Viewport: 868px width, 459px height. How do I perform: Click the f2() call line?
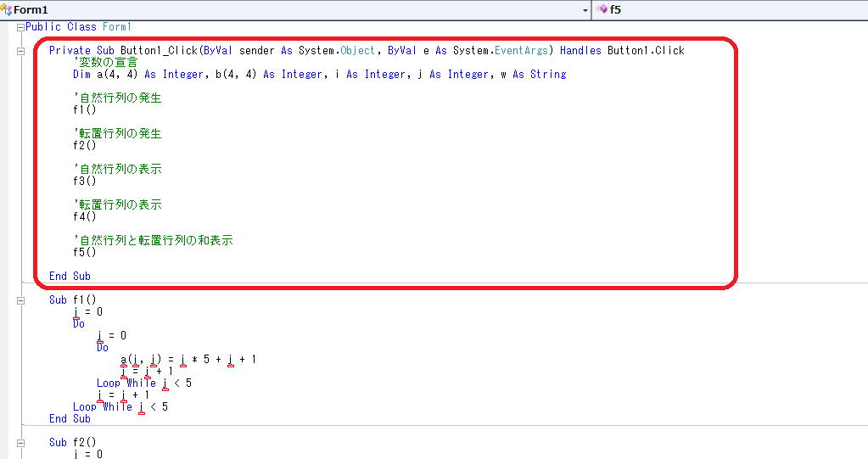[85, 145]
